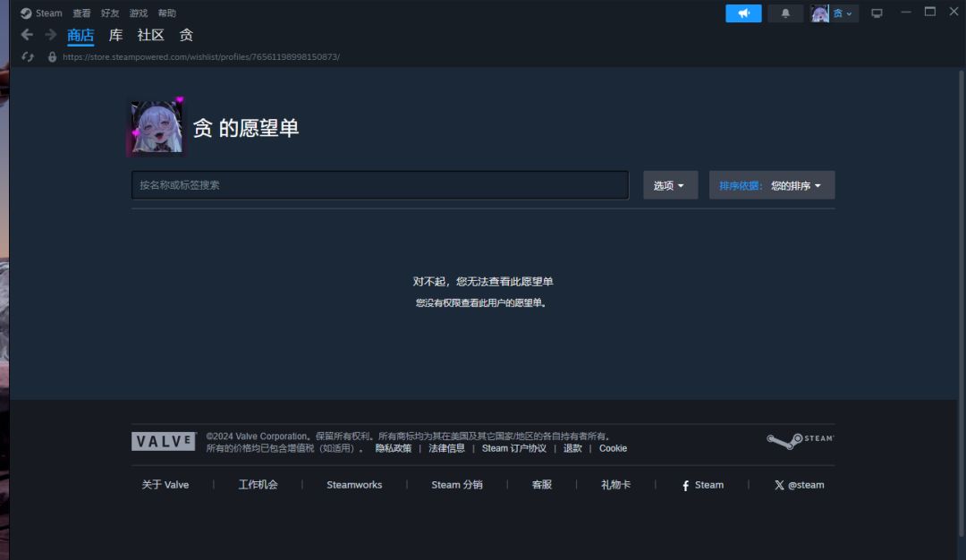This screenshot has height=560, width=966.
Task: Close the Steam window
Action: click(x=953, y=12)
